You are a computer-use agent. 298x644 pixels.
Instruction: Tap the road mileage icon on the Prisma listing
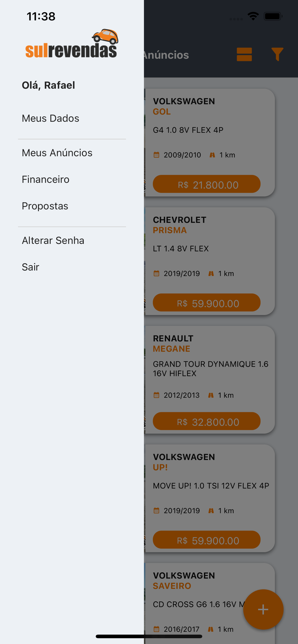(211, 274)
